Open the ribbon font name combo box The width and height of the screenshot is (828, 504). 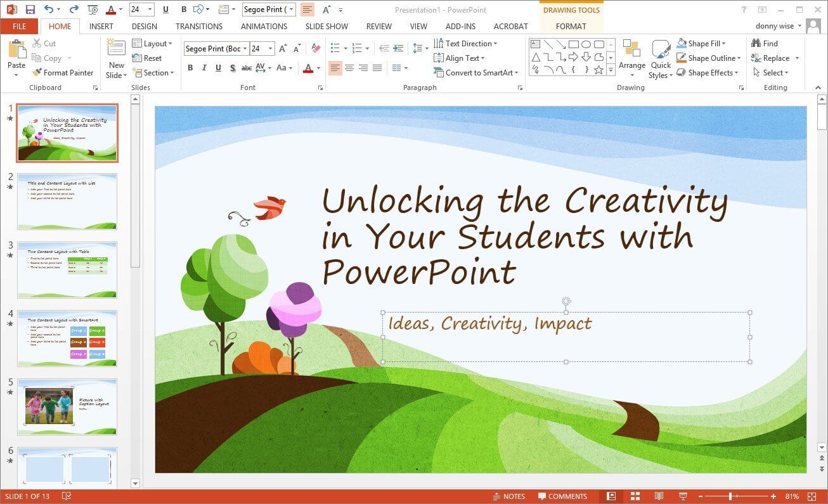point(216,49)
